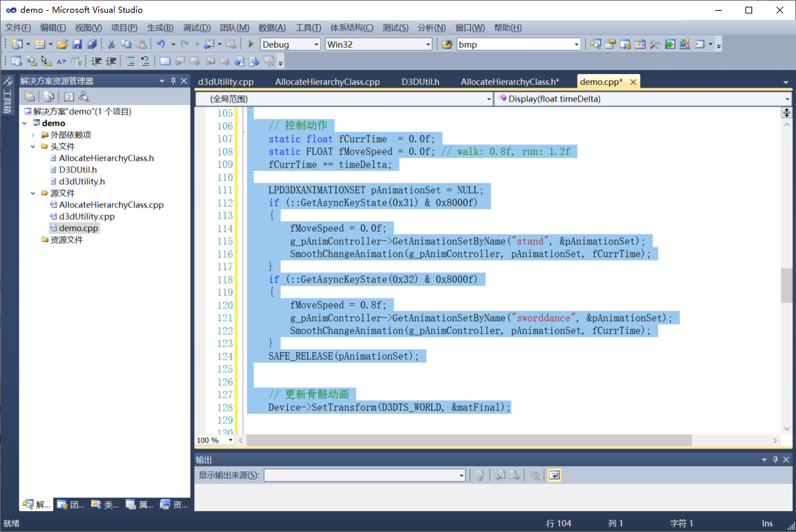The width and height of the screenshot is (796, 532).
Task: Select the 资源文件 folder
Action: pyautogui.click(x=67, y=240)
